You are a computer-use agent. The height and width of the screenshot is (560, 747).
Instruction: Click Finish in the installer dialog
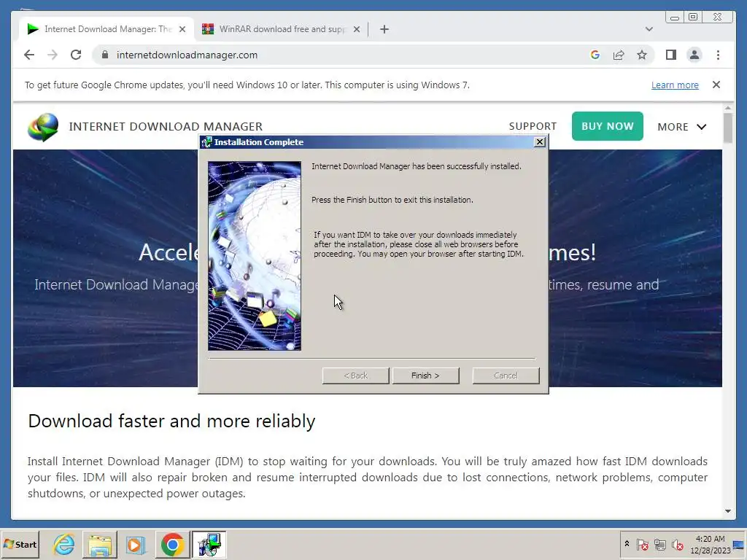pos(425,376)
